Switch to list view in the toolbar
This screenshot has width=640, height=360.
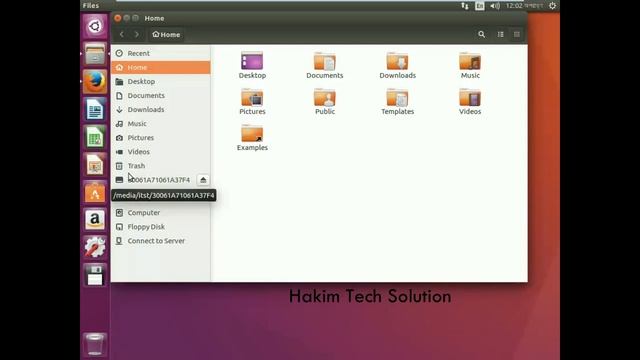pos(500,34)
